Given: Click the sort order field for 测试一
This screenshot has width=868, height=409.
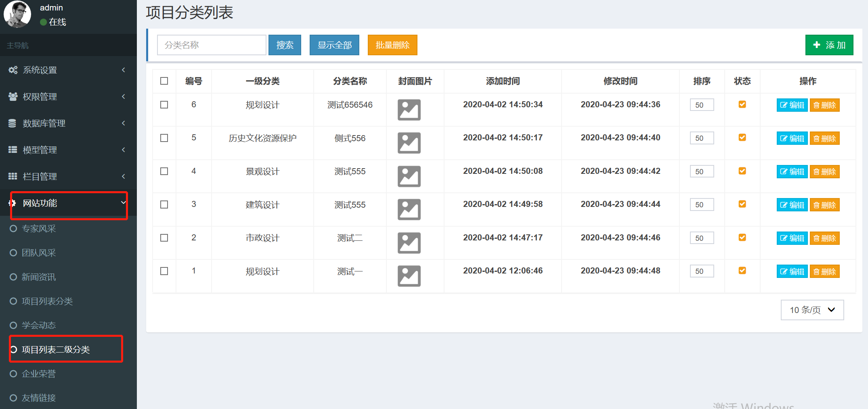Looking at the screenshot, I should point(702,271).
